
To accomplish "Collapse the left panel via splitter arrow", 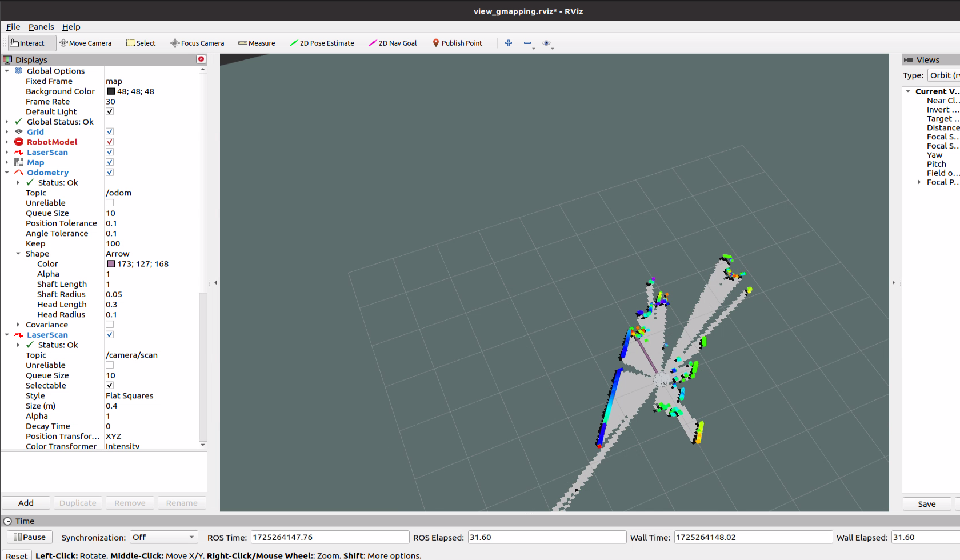I will [x=215, y=282].
